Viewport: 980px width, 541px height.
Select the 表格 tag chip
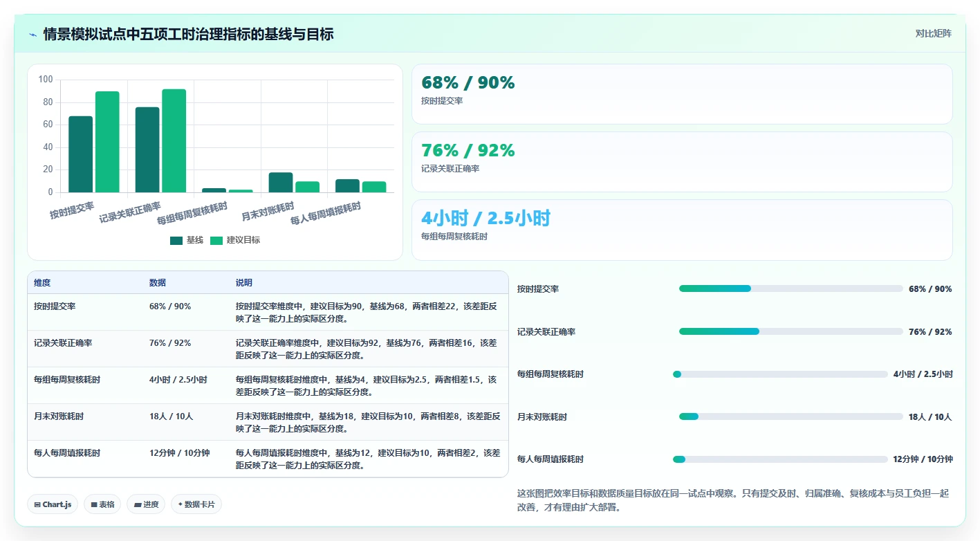click(102, 504)
